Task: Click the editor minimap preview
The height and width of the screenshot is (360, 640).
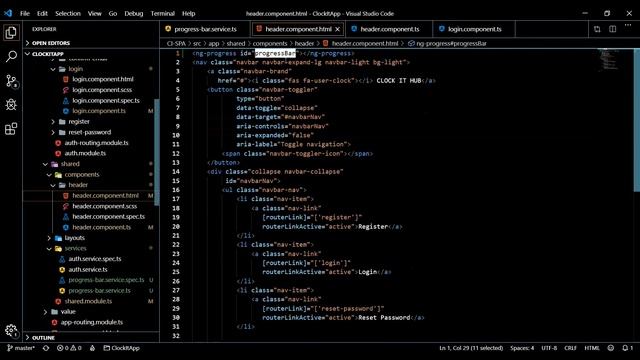Action: pos(609,59)
